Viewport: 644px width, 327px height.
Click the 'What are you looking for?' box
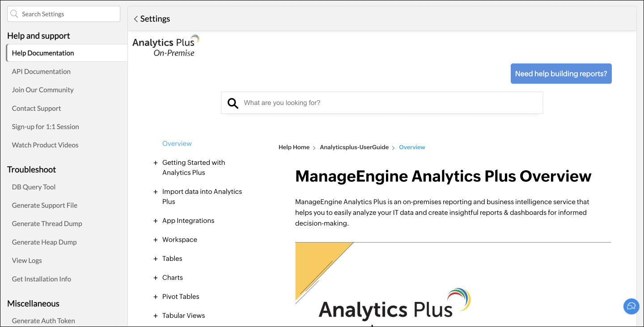(x=389, y=103)
